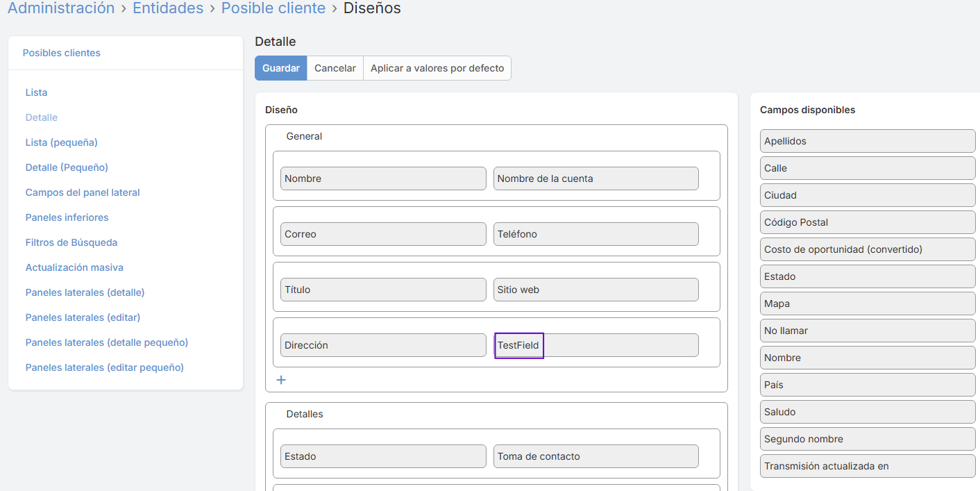Select available field Código Postal
980x491 pixels.
[x=868, y=222]
